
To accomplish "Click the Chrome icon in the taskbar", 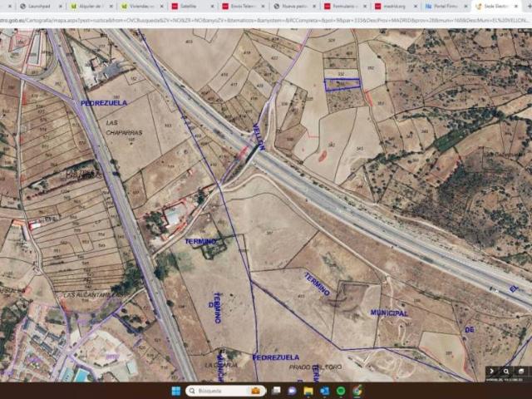I will point(357,391).
